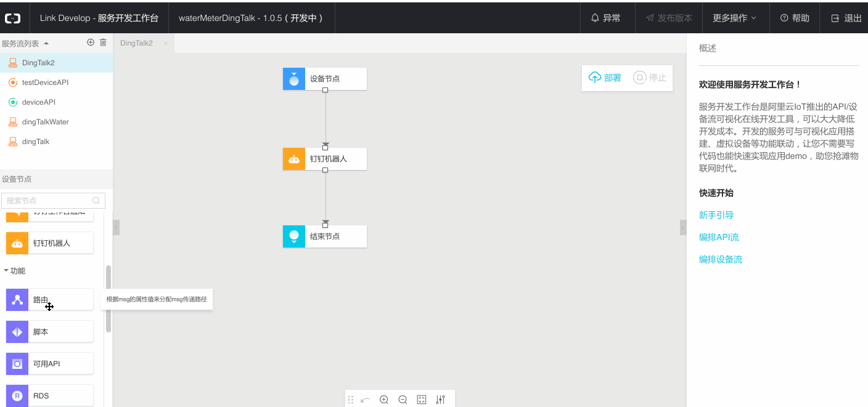
Task: Click the 部署 deploy button
Action: [x=605, y=78]
